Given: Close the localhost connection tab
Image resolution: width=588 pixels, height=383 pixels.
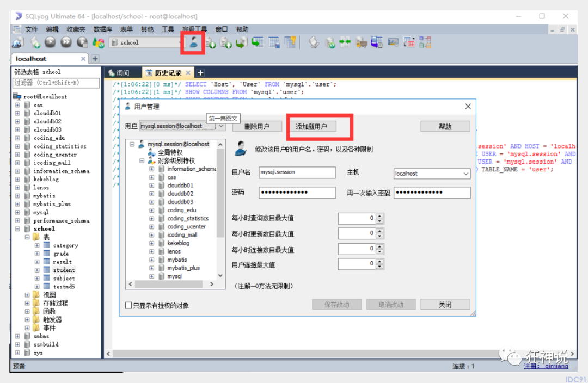Looking at the screenshot, I should pos(83,59).
